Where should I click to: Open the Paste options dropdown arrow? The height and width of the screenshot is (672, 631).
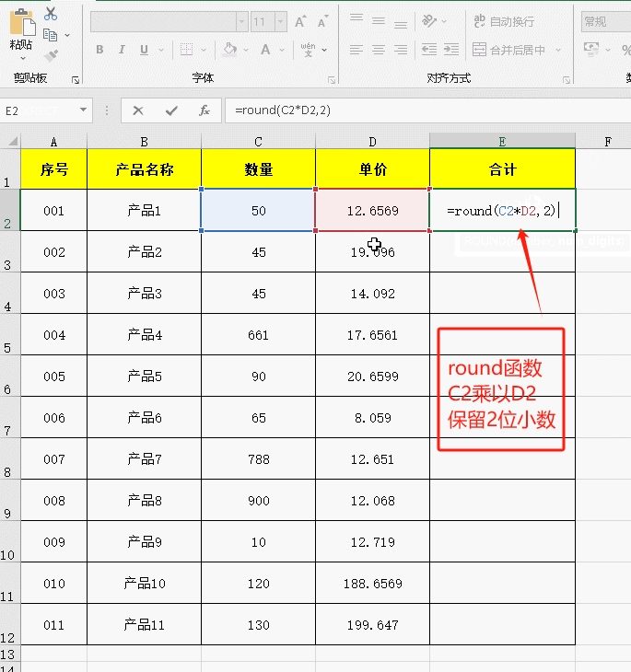pos(23,58)
